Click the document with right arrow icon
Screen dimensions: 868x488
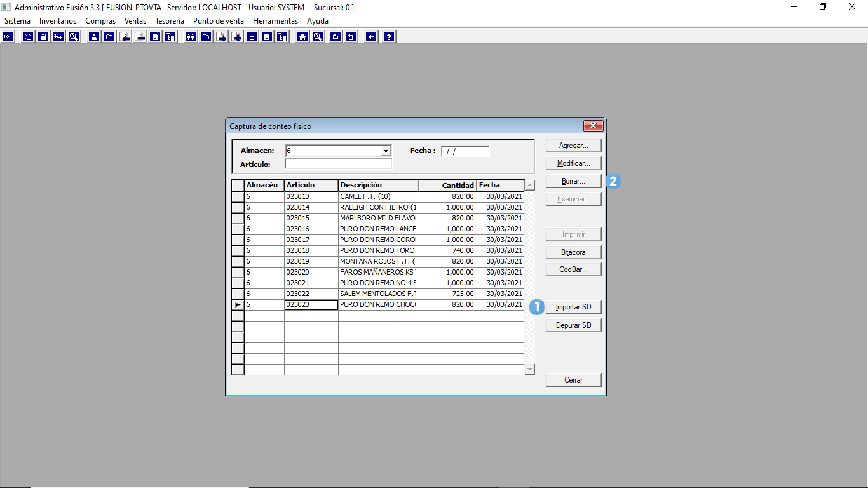pos(221,37)
